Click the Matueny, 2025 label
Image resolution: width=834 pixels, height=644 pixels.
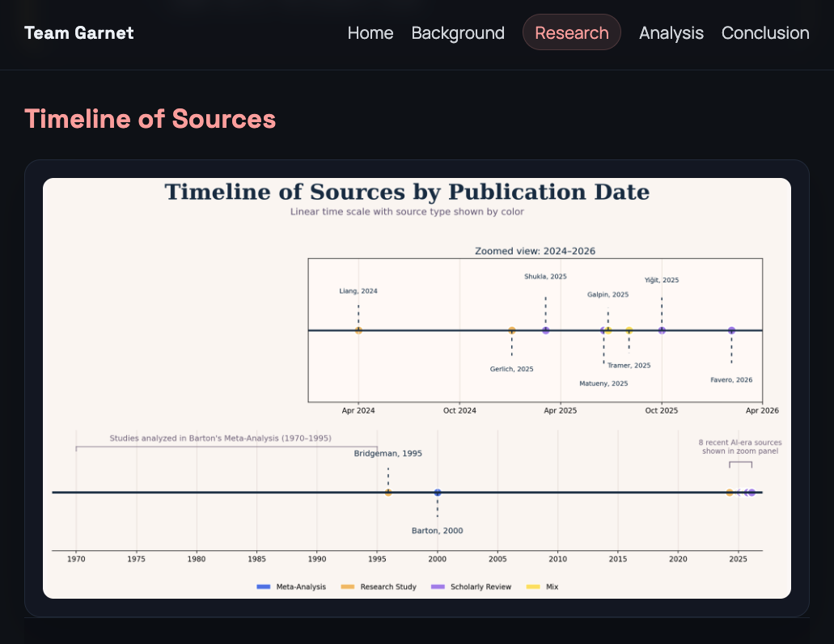click(603, 383)
